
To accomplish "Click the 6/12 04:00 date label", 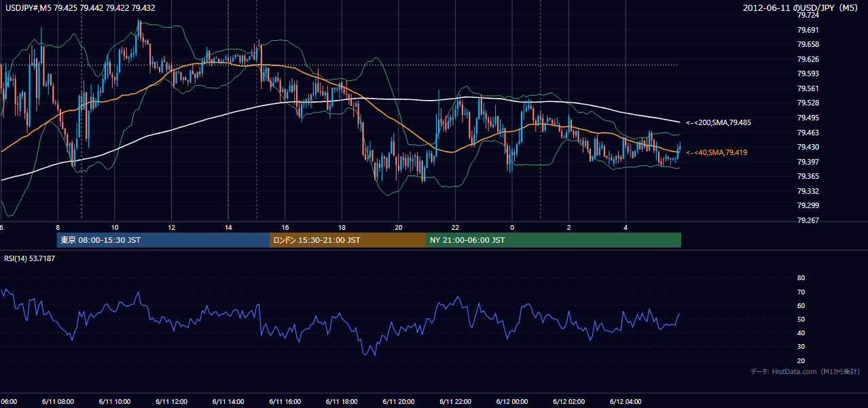I will [626, 401].
